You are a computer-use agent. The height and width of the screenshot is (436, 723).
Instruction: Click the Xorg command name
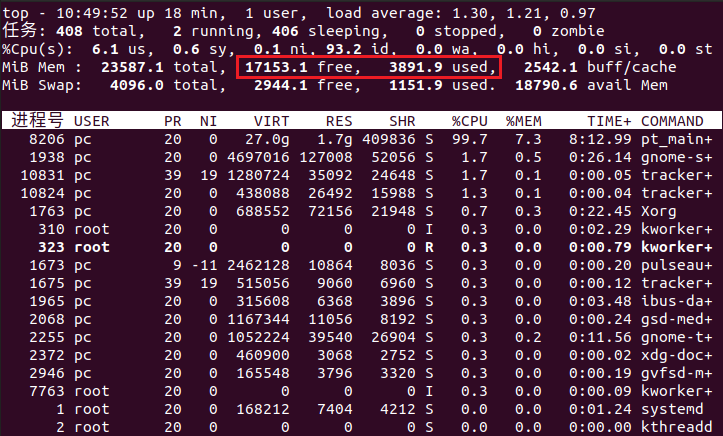(658, 211)
